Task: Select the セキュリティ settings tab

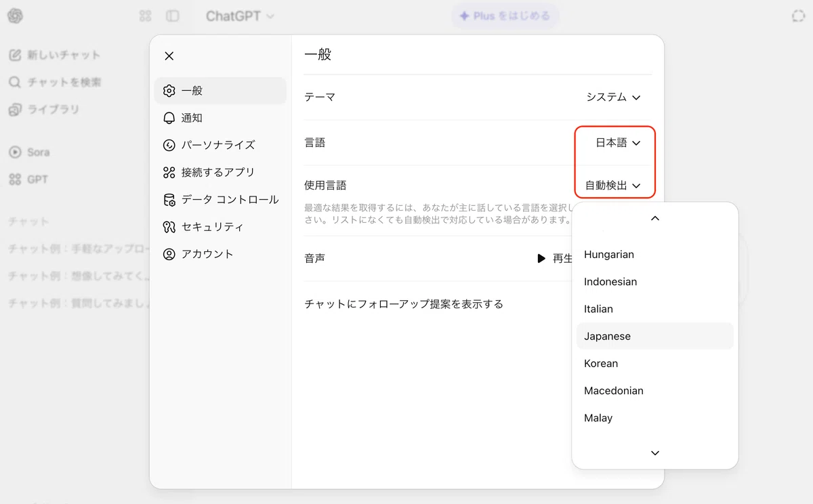Action: 221,227
